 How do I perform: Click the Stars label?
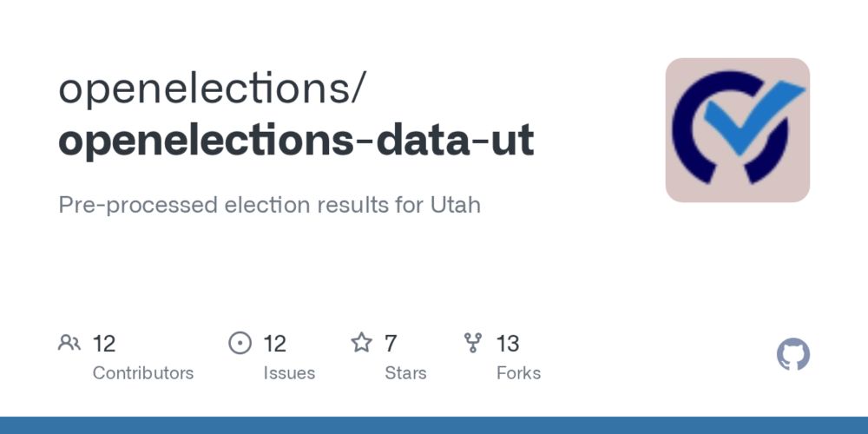(x=405, y=373)
